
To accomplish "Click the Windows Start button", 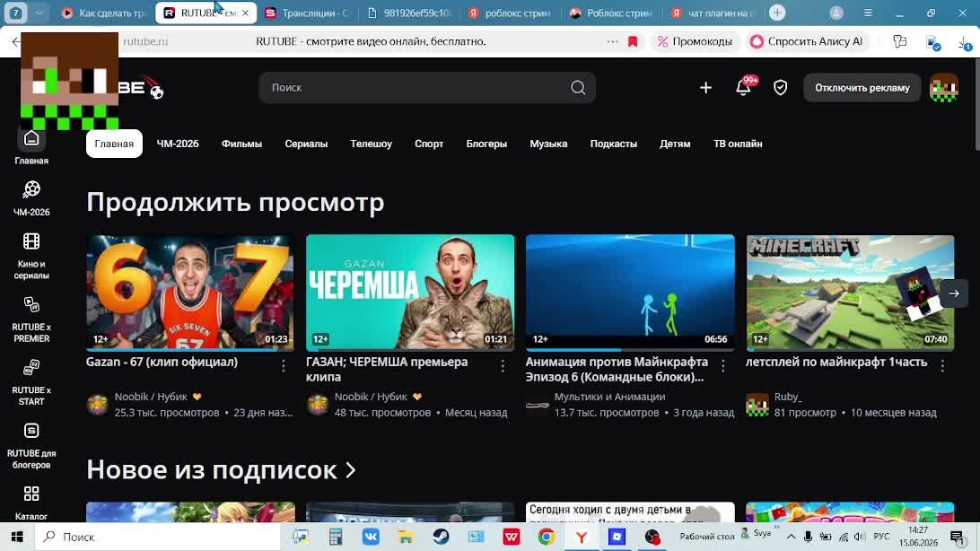I will [x=17, y=537].
